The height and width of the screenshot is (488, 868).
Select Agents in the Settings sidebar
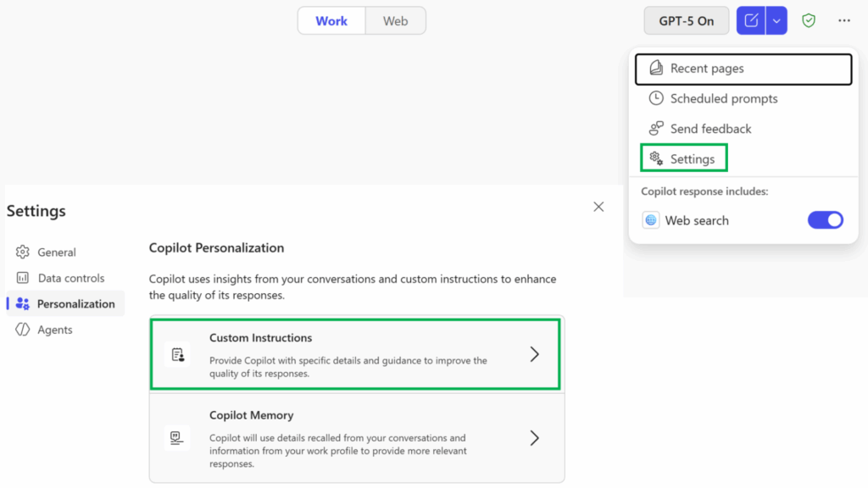pyautogui.click(x=55, y=330)
